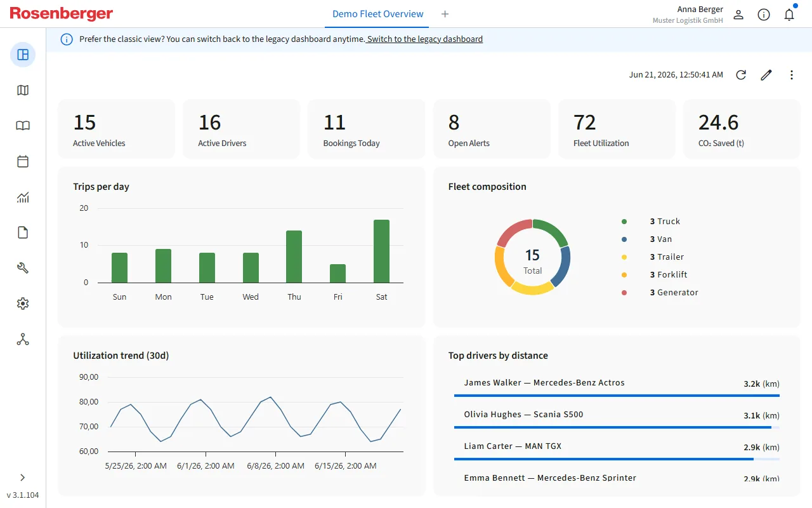The image size is (812, 508).
Task: Open the map view sidebar icon
Action: 23,90
